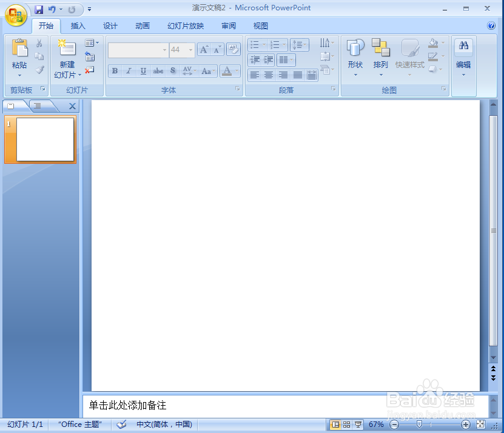Justify text alignment
The image size is (504, 433).
(x=298, y=75)
